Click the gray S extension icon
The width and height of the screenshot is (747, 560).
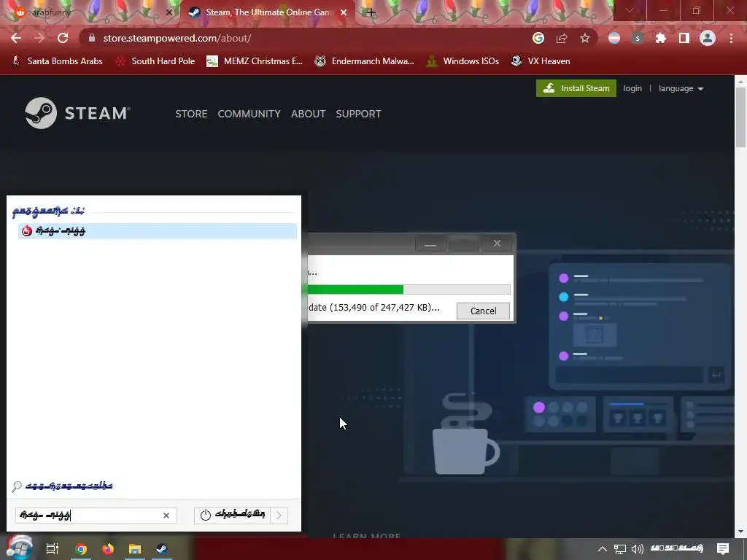[x=638, y=38]
